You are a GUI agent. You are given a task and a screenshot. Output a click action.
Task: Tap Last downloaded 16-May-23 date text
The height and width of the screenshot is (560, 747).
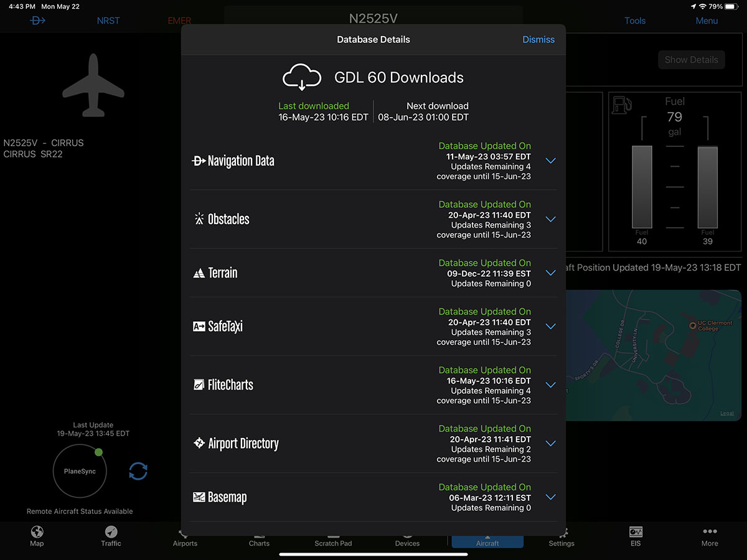pyautogui.click(x=323, y=117)
